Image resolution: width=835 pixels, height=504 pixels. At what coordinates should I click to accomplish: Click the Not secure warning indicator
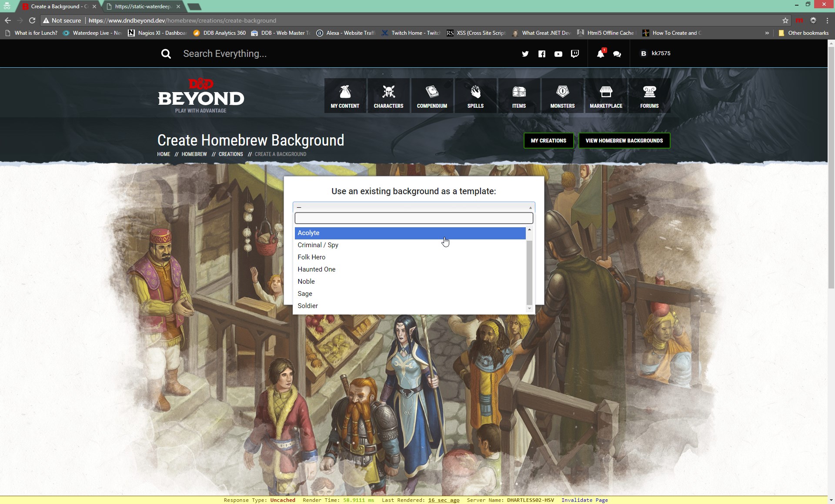pyautogui.click(x=62, y=20)
